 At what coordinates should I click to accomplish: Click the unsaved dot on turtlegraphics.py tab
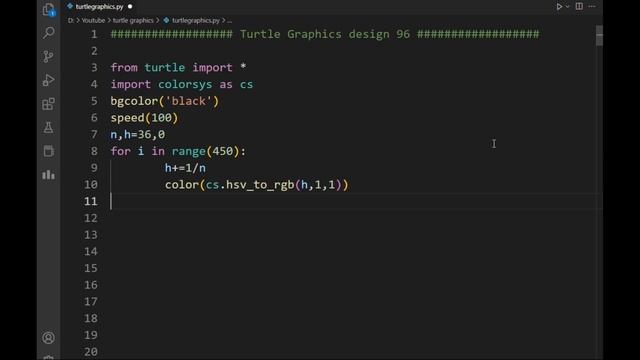pyautogui.click(x=130, y=7)
